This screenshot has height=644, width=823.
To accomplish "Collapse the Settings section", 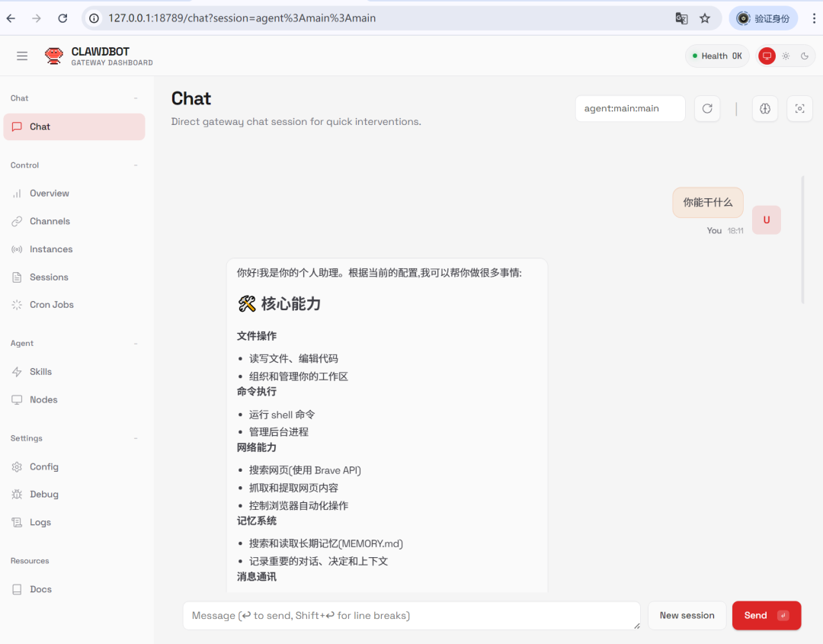I will [x=137, y=437].
